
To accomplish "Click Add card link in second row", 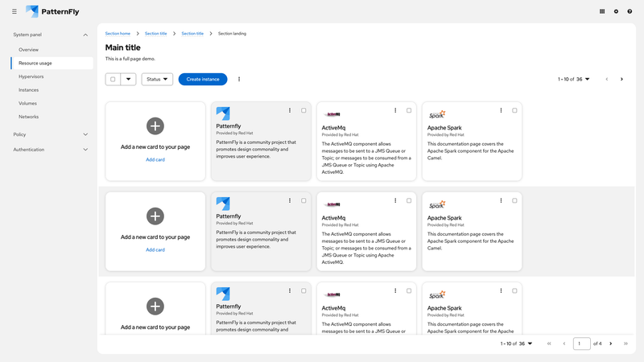I will [155, 249].
